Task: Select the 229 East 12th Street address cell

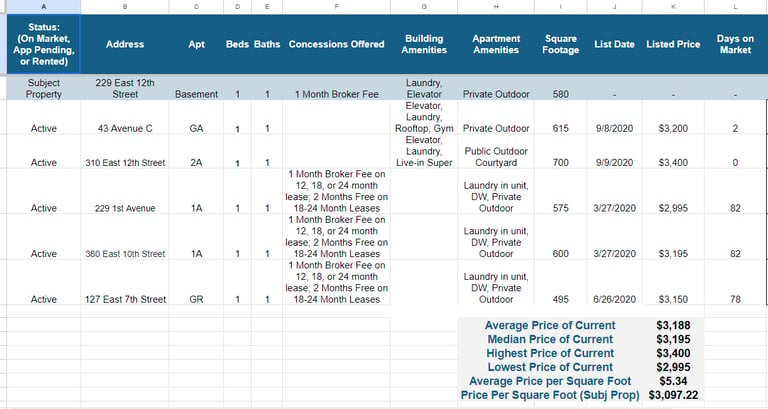Action: click(x=125, y=88)
